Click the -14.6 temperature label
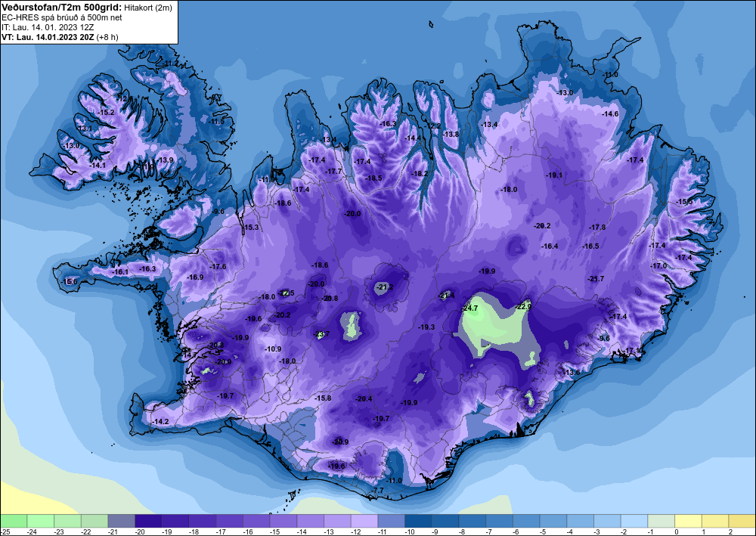The image size is (756, 536). [610, 113]
